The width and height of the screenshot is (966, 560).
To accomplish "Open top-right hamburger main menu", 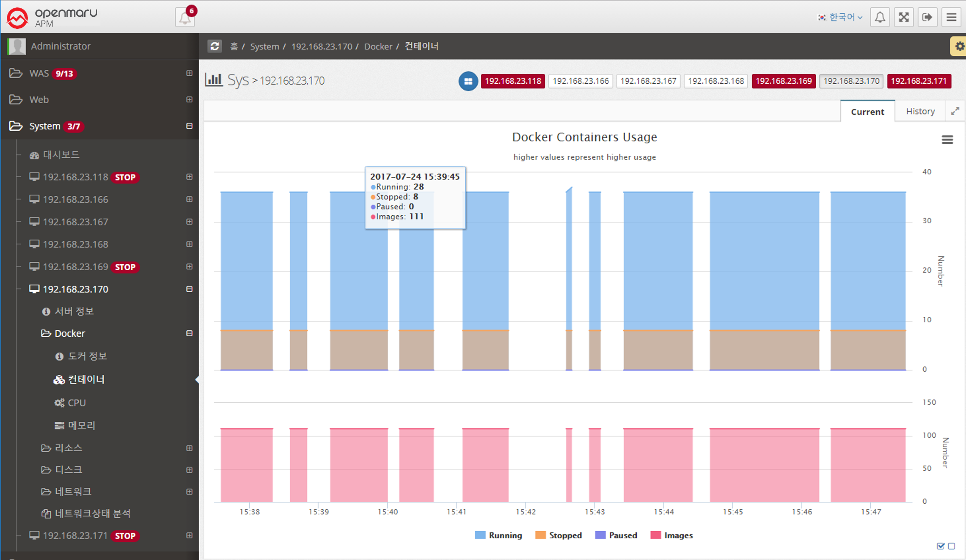I will pos(952,17).
